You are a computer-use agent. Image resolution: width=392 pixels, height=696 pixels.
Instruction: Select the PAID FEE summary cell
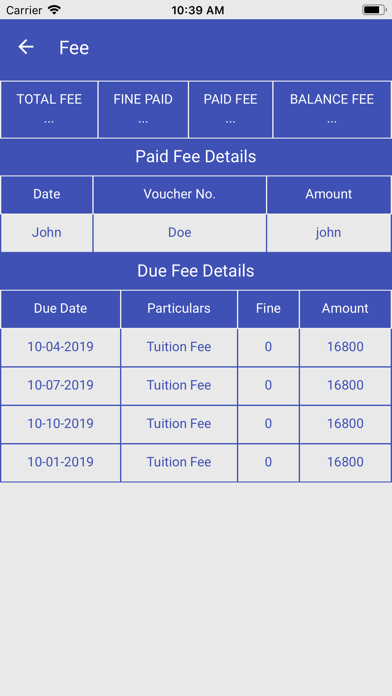(x=230, y=109)
